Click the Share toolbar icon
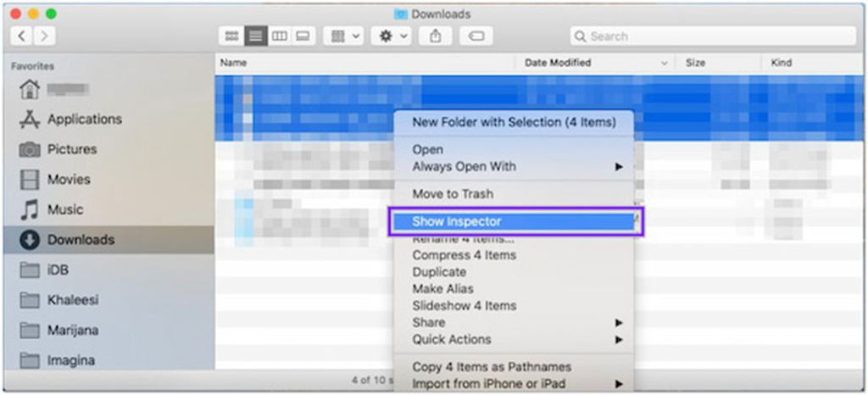 (x=436, y=36)
